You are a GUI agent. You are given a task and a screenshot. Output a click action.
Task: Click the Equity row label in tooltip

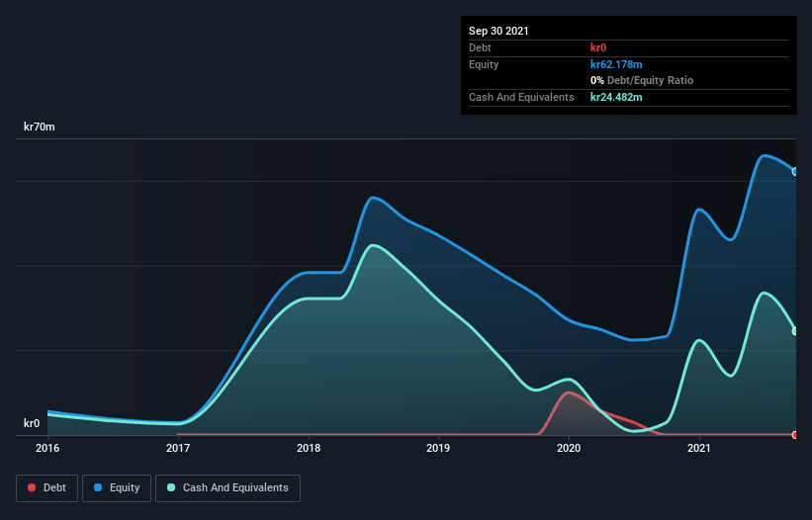click(x=484, y=64)
